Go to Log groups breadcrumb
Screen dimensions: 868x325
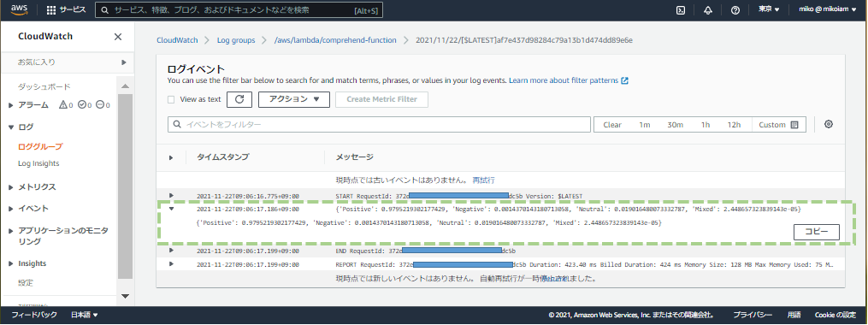(x=236, y=40)
